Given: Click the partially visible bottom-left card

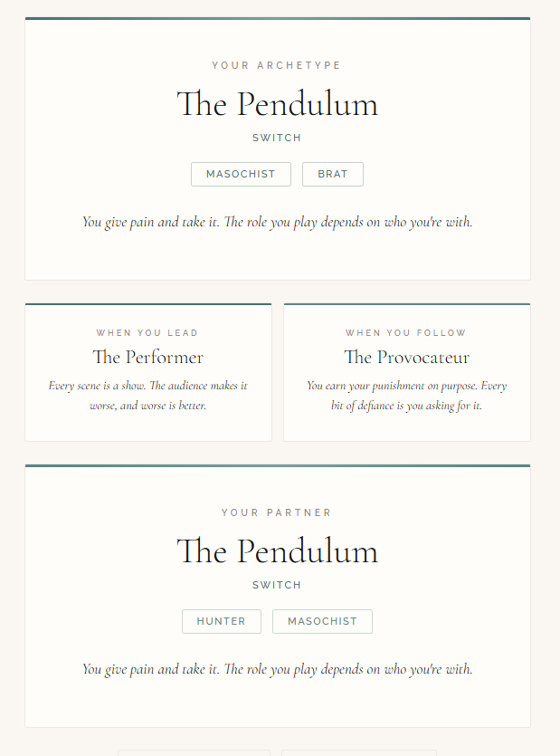Looking at the screenshot, I should point(194,752).
